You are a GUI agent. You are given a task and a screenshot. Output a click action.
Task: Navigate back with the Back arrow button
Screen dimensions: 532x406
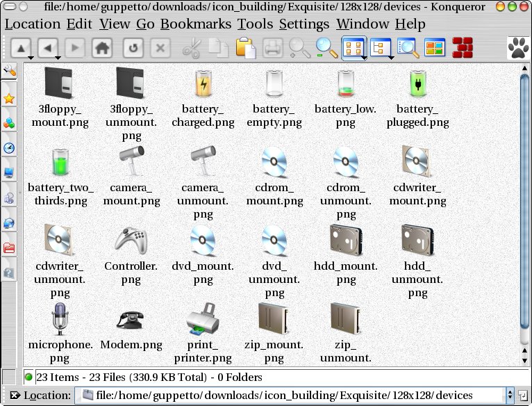48,48
